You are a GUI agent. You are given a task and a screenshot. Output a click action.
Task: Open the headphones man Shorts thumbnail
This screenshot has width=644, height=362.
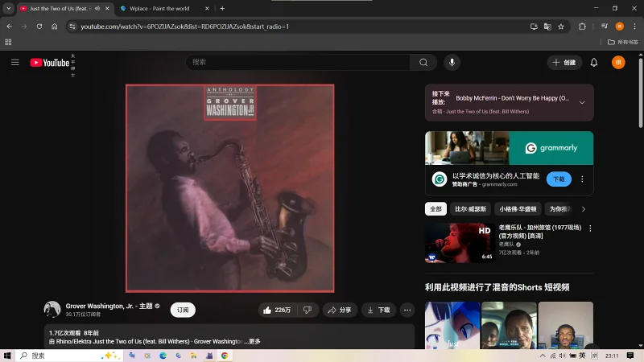click(x=566, y=326)
